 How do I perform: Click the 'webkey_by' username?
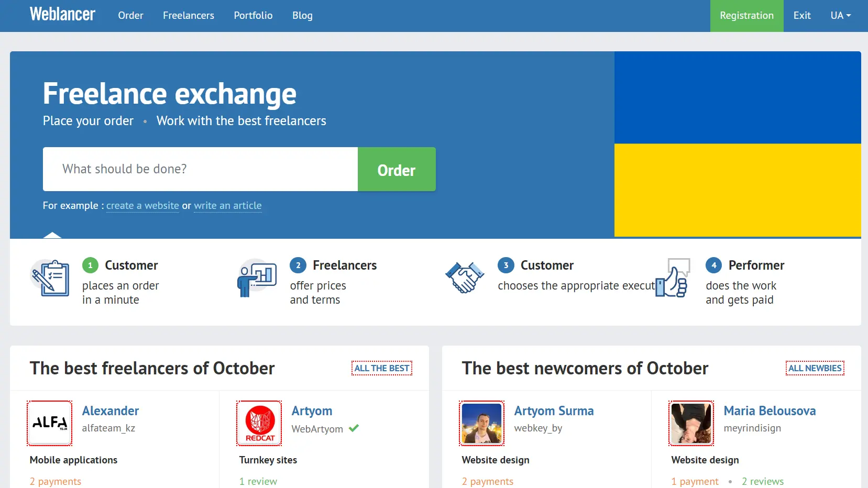(x=538, y=428)
